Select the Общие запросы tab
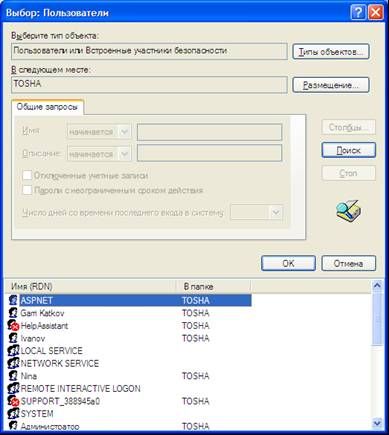 (47, 107)
